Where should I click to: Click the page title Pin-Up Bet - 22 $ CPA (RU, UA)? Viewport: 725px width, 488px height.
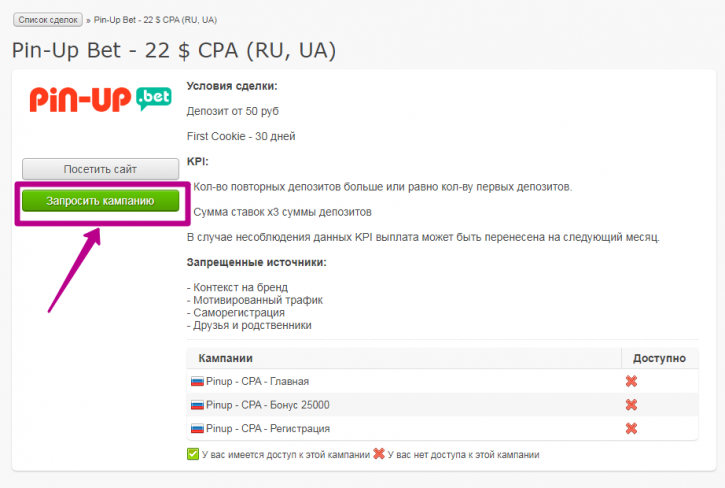pos(174,50)
